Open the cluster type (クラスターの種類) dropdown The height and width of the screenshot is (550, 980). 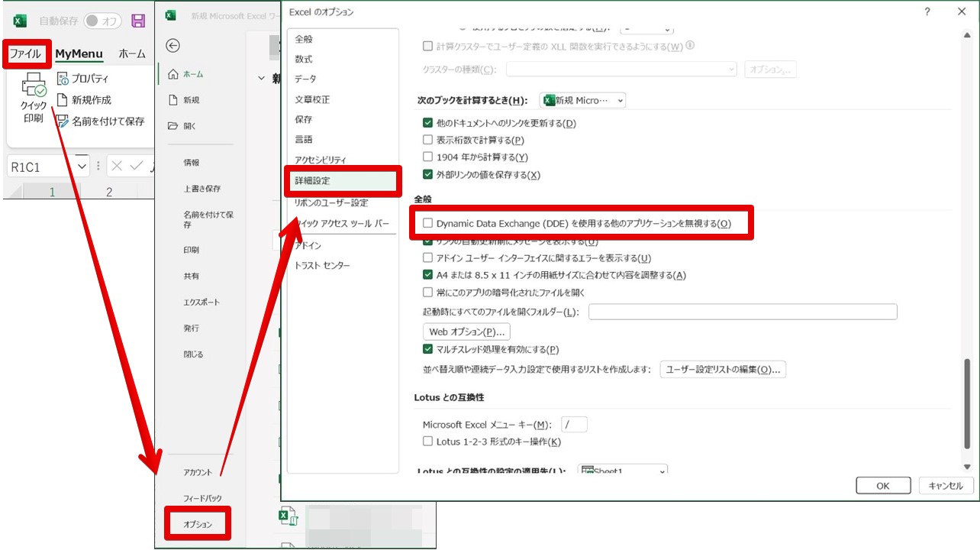pos(621,70)
